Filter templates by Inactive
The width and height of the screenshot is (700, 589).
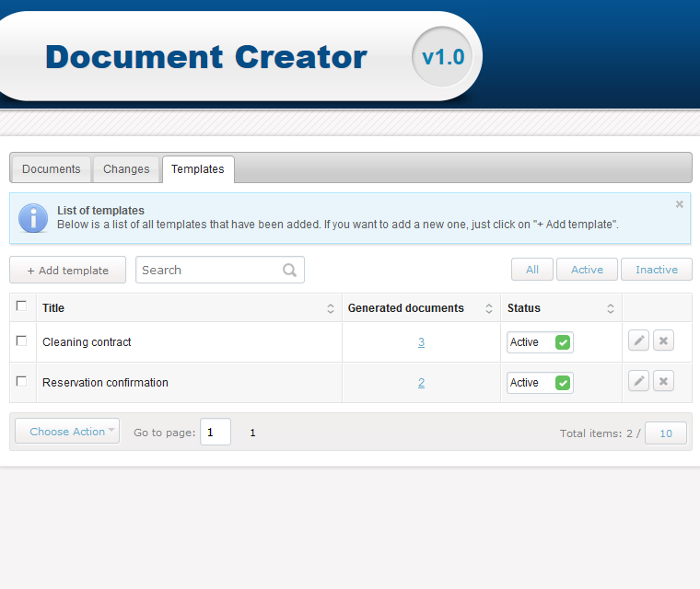click(x=657, y=270)
